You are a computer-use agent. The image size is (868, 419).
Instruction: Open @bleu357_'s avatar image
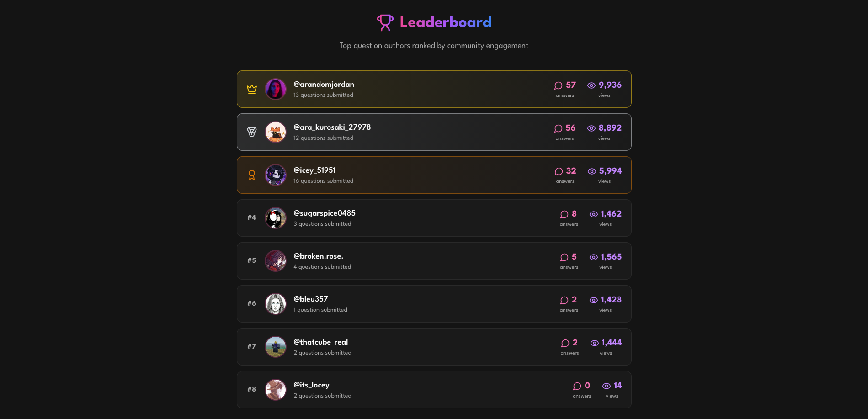[x=276, y=304]
